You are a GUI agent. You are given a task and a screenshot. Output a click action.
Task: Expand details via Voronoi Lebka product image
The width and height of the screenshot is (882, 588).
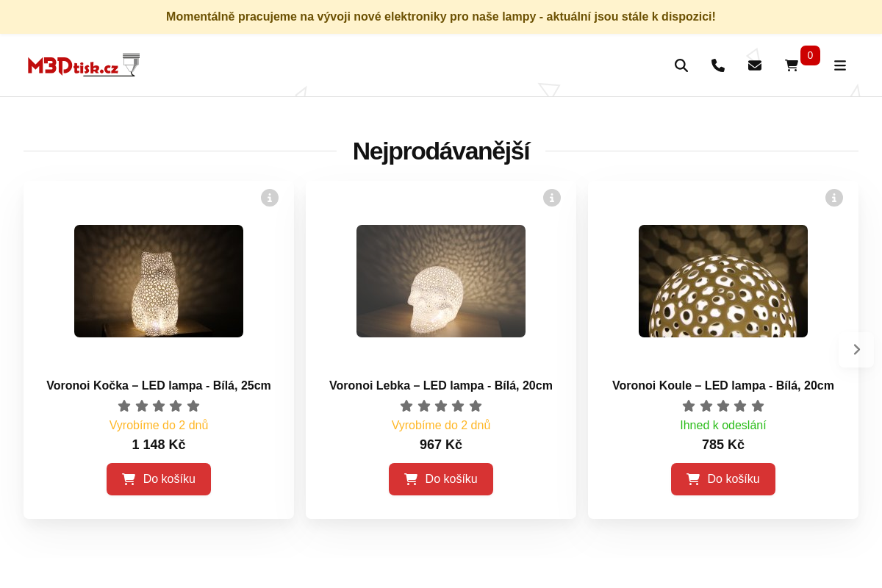(440, 281)
